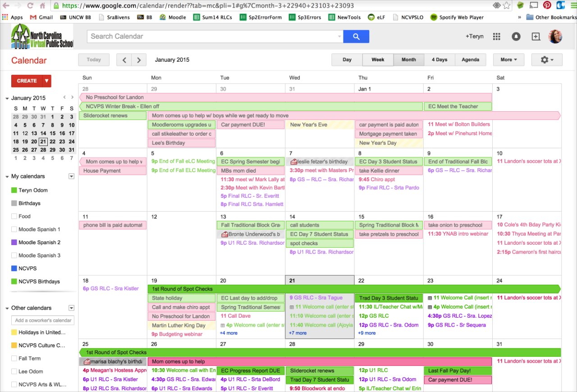Click the Today button
Screen dimensions: 577x392
pyautogui.click(x=94, y=59)
